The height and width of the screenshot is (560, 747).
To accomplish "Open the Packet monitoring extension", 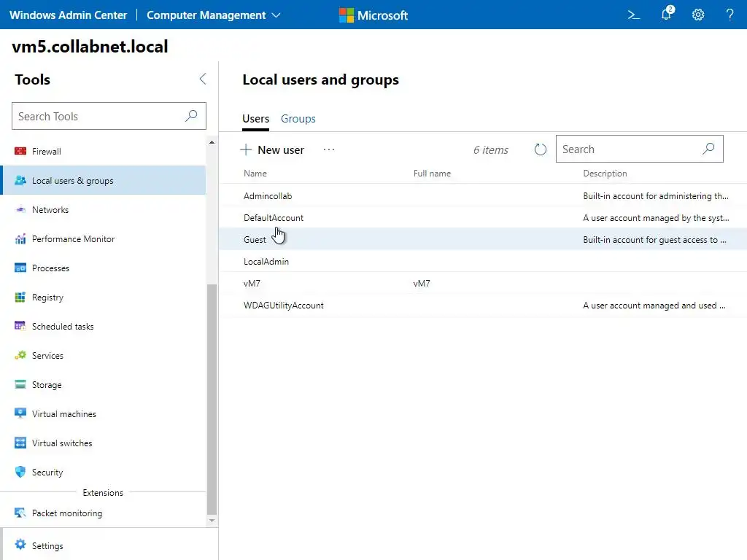I will pyautogui.click(x=66, y=513).
